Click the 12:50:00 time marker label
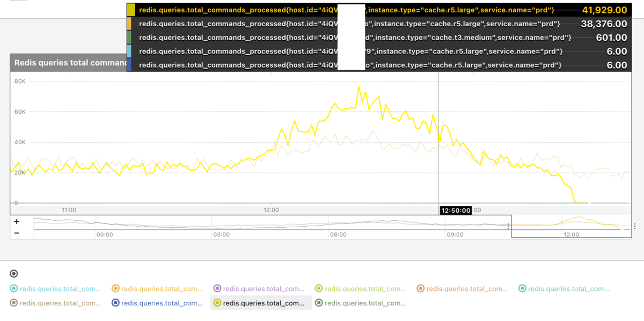Viewport: 644px width, 321px height. pyautogui.click(x=456, y=211)
